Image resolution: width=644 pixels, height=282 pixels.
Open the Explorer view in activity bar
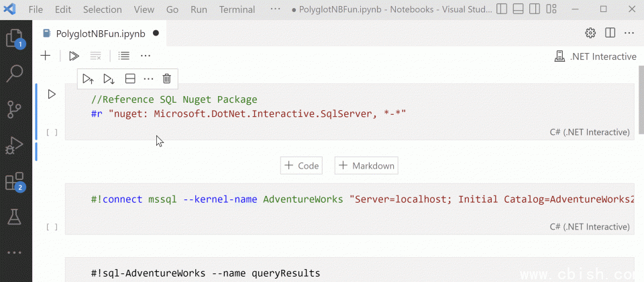15,38
